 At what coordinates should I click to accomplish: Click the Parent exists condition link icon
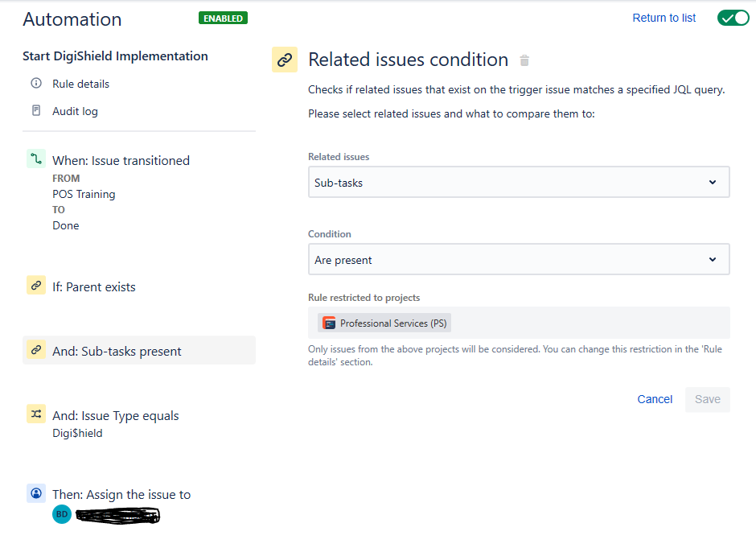[36, 285]
